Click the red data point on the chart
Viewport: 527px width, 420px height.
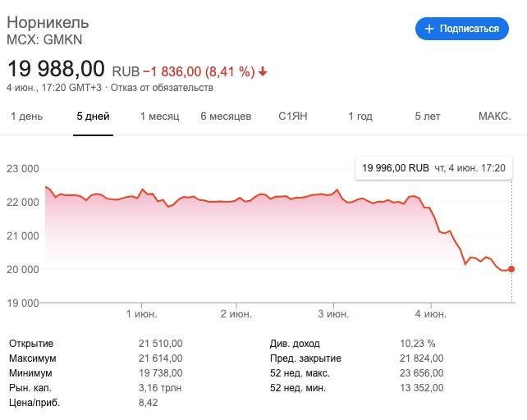pyautogui.click(x=511, y=269)
